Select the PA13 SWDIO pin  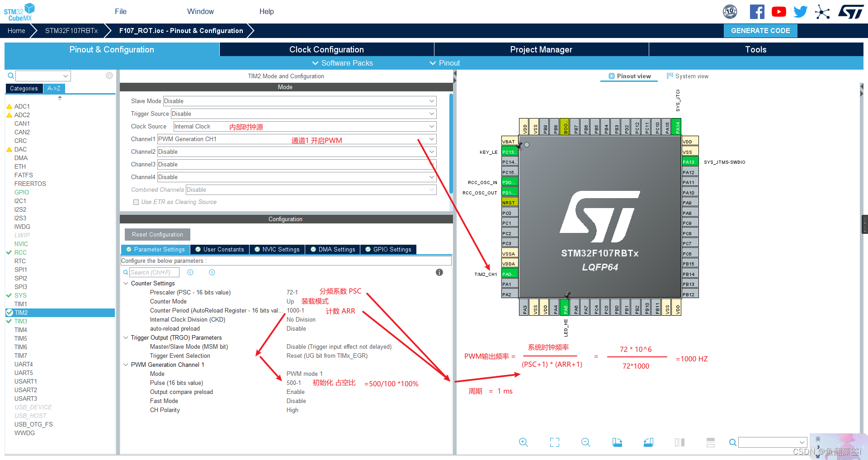click(690, 162)
